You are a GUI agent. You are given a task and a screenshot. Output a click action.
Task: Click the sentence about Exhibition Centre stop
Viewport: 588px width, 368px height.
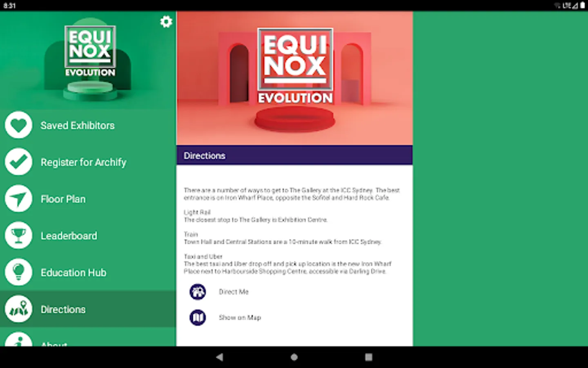(256, 220)
